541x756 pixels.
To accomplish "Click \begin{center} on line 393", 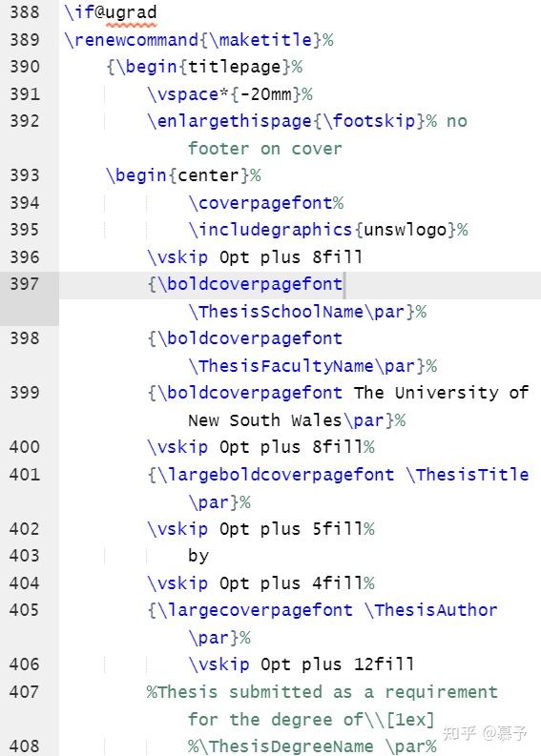I will 177,175.
